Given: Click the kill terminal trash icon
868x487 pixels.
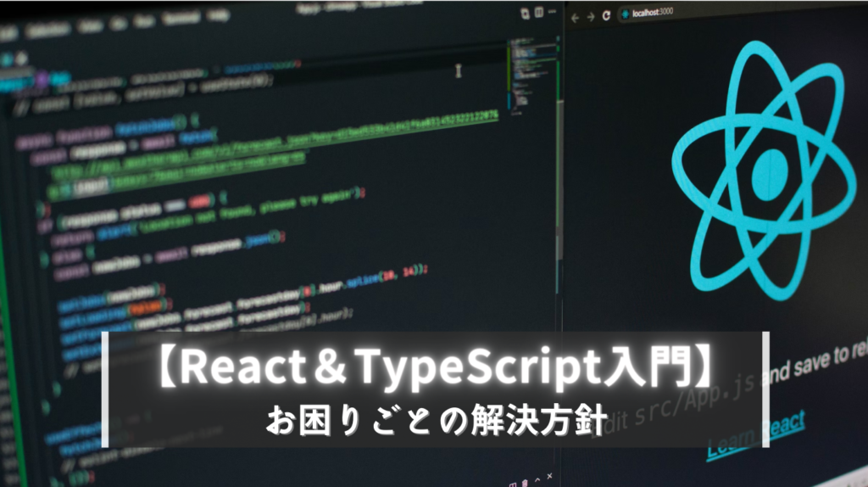Looking at the screenshot, I should tap(525, 483).
